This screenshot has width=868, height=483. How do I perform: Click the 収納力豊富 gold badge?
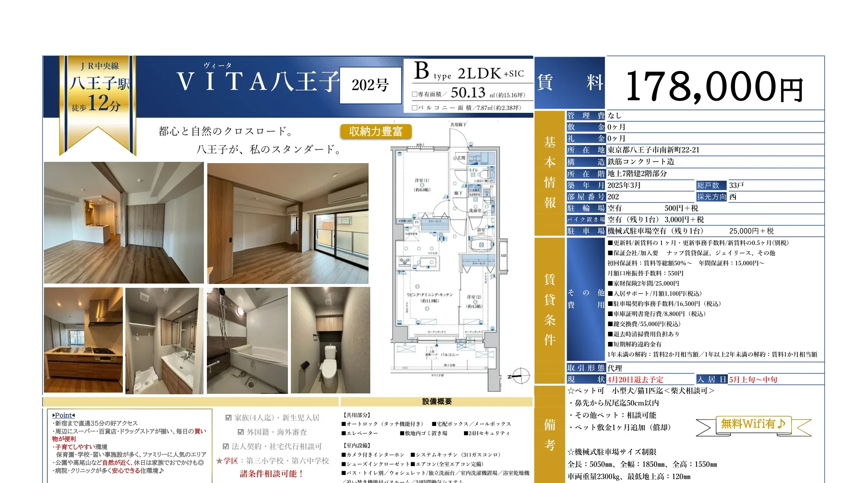coord(376,131)
